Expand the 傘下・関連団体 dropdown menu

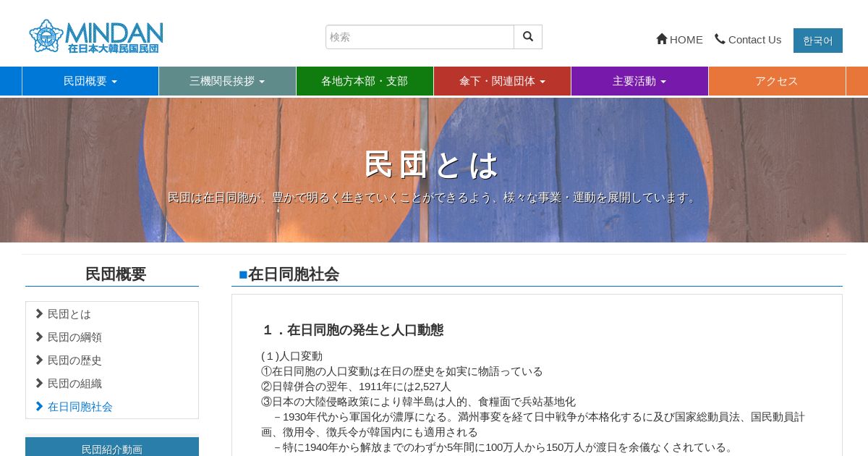[502, 81]
